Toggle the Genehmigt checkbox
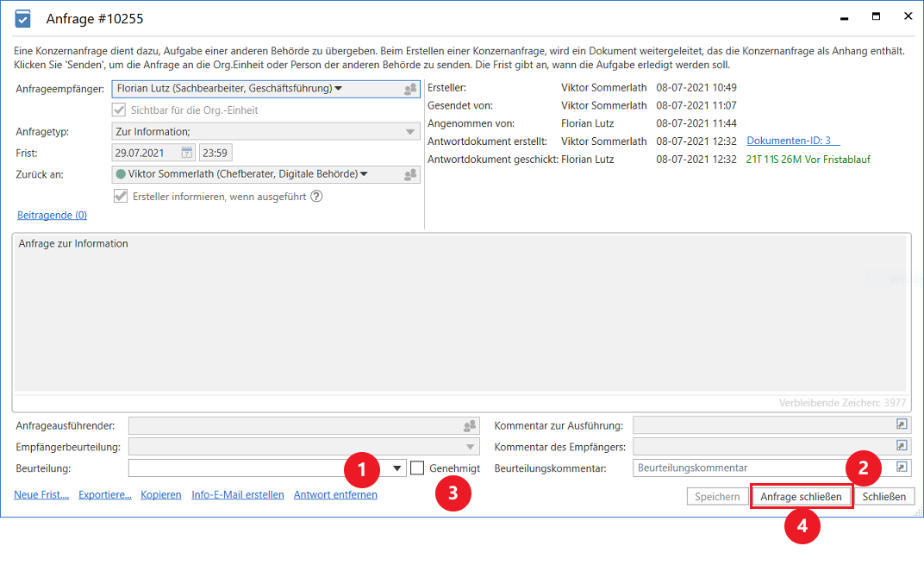924x565 pixels. [x=417, y=468]
